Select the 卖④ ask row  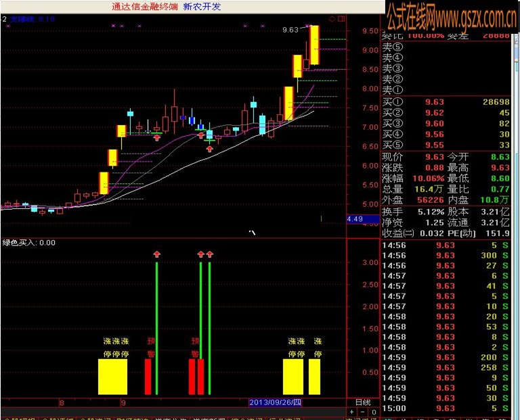click(446, 58)
